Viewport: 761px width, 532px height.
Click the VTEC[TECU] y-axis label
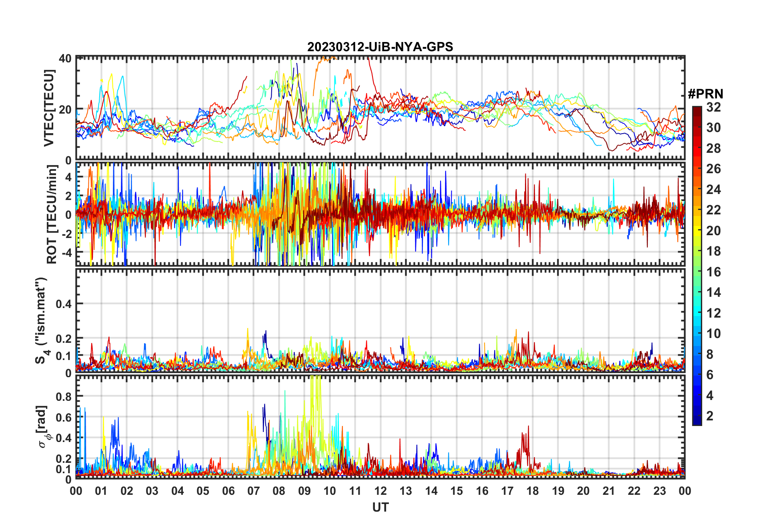(x=49, y=108)
